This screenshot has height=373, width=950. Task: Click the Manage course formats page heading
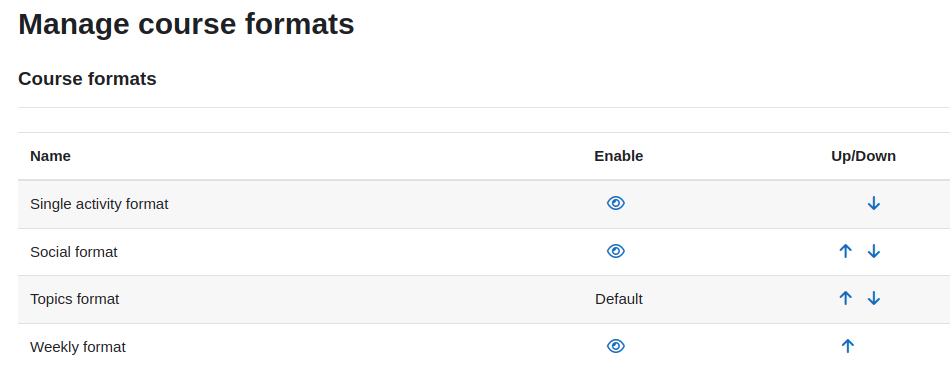pos(186,25)
